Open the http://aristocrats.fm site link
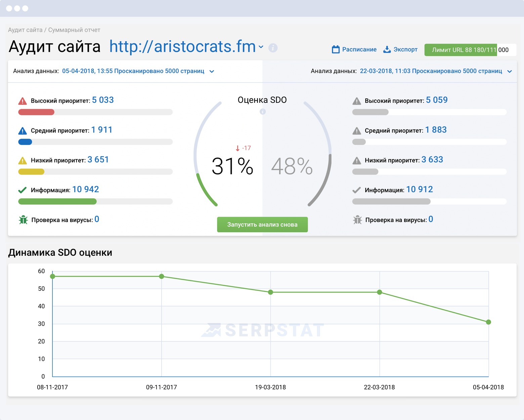The height and width of the screenshot is (420, 524). [183, 46]
